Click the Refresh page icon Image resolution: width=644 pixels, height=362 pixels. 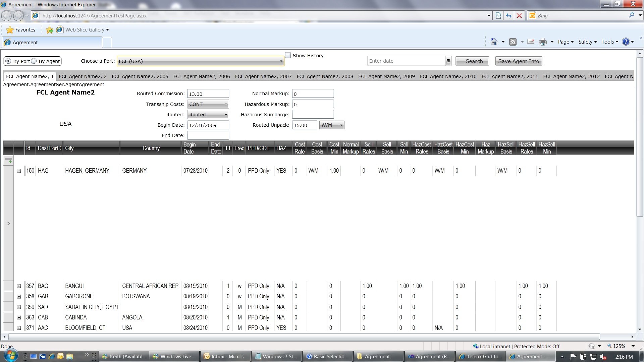[x=509, y=16]
